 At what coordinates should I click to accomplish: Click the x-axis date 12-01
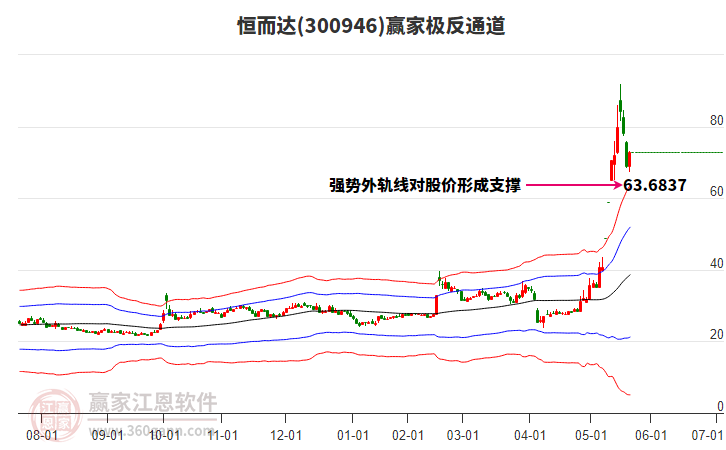coord(286,435)
